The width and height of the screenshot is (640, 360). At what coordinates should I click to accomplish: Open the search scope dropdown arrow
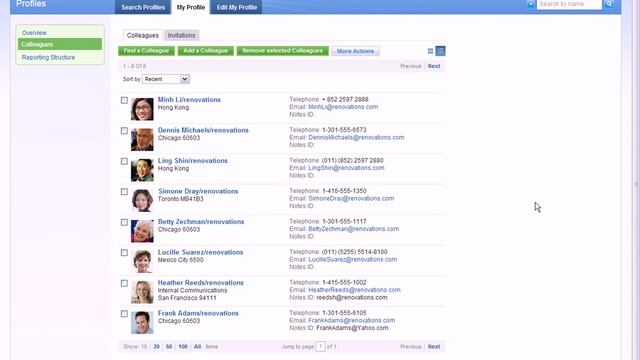coord(531,4)
